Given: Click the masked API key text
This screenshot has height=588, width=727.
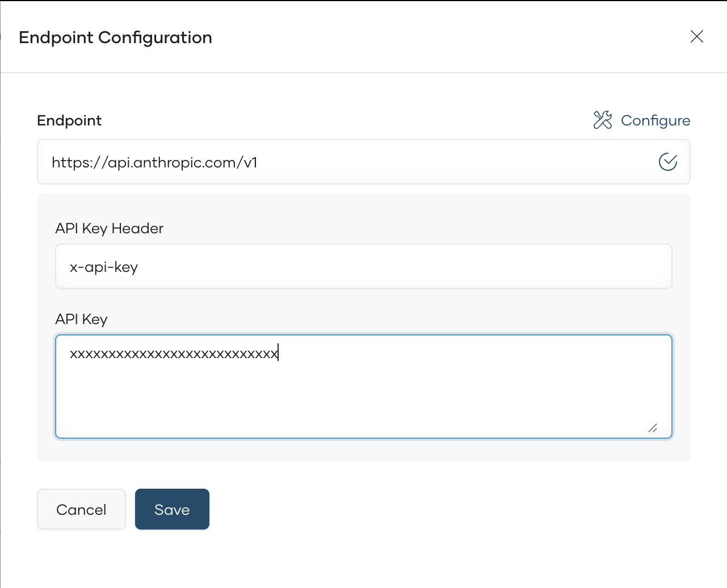Looking at the screenshot, I should point(172,352).
